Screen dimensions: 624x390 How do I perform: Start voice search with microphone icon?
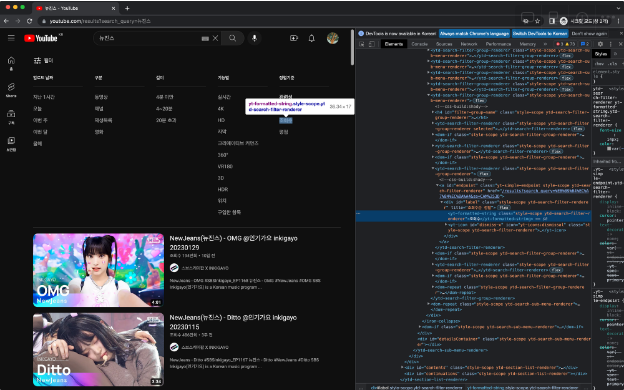(254, 38)
